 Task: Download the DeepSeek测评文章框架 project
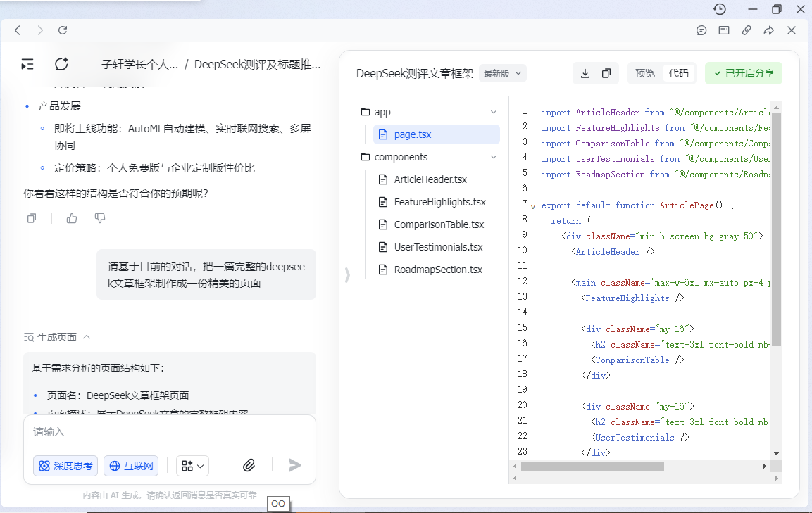pyautogui.click(x=585, y=73)
